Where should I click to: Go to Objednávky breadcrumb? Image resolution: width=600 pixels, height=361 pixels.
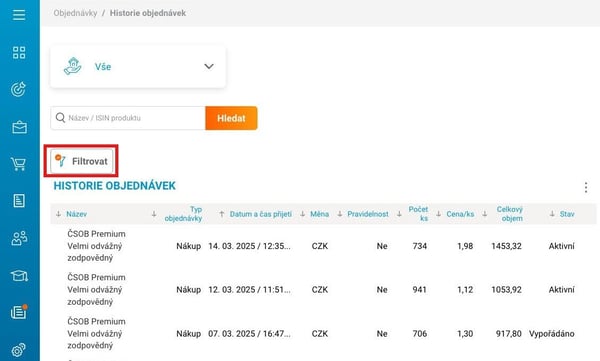pos(75,13)
